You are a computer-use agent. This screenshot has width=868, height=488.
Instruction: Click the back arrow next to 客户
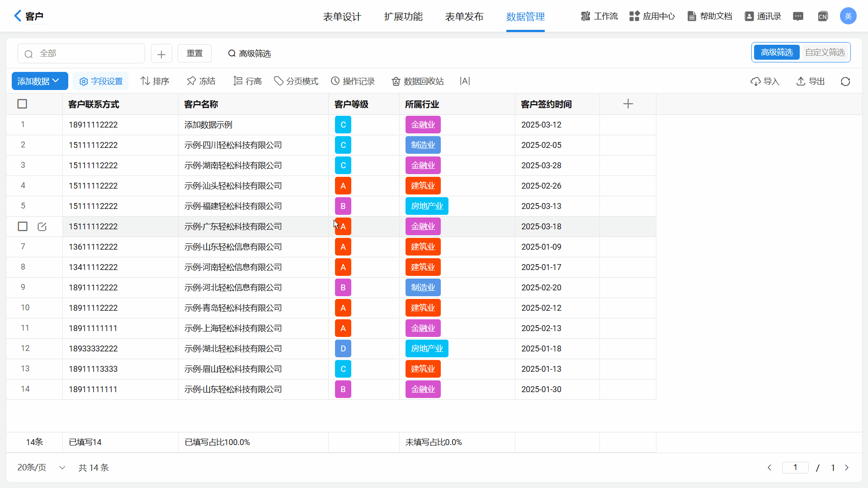tap(18, 16)
